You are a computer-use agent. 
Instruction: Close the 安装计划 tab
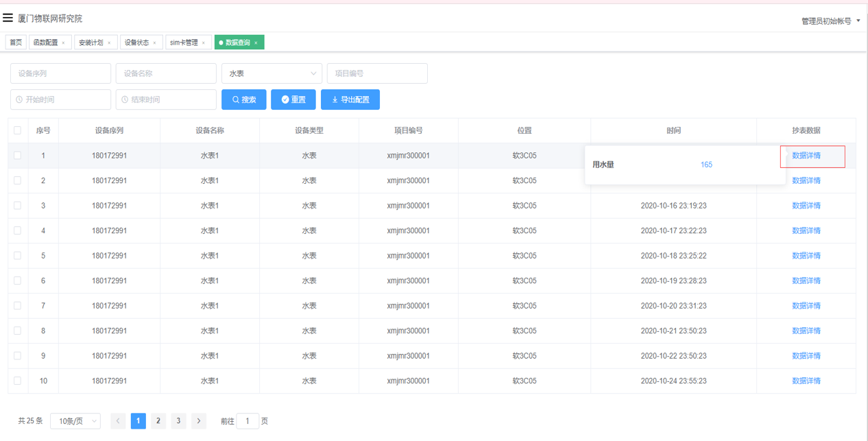109,43
